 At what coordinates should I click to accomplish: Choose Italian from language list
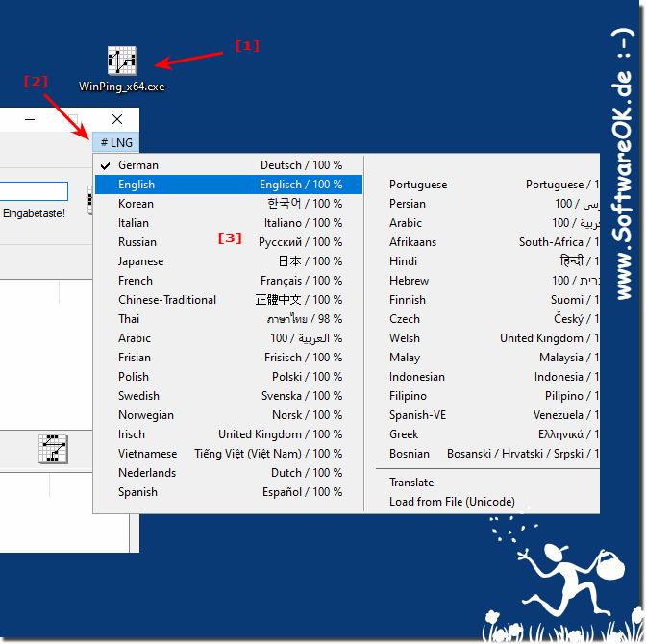click(229, 223)
